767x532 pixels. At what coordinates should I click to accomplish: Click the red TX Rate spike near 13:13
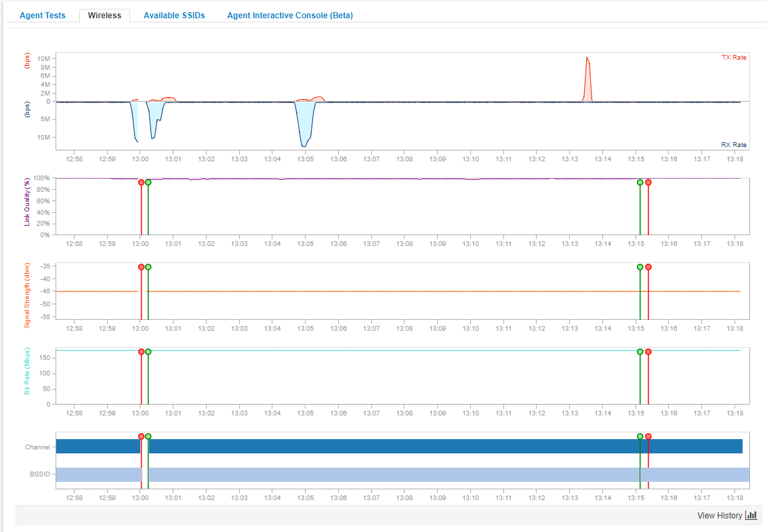point(587,78)
